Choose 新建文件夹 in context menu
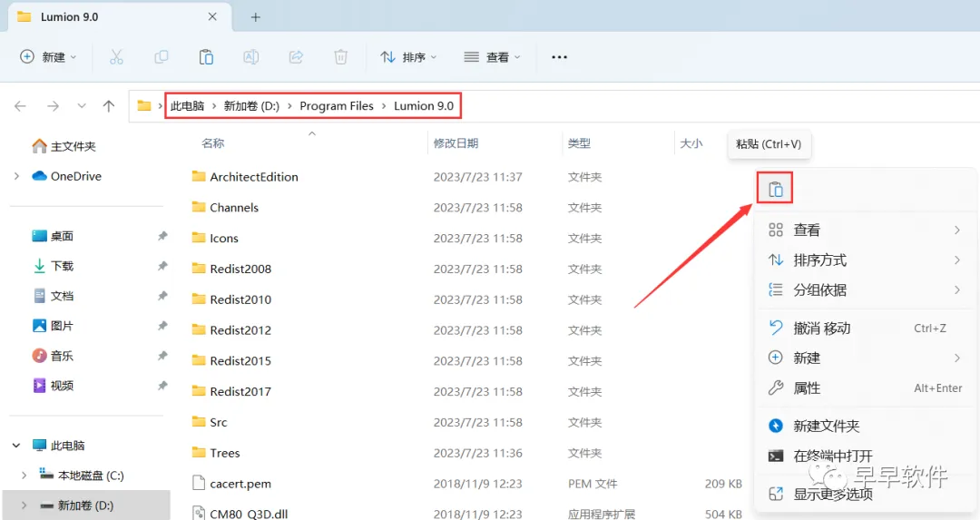980x520 pixels. [865, 427]
